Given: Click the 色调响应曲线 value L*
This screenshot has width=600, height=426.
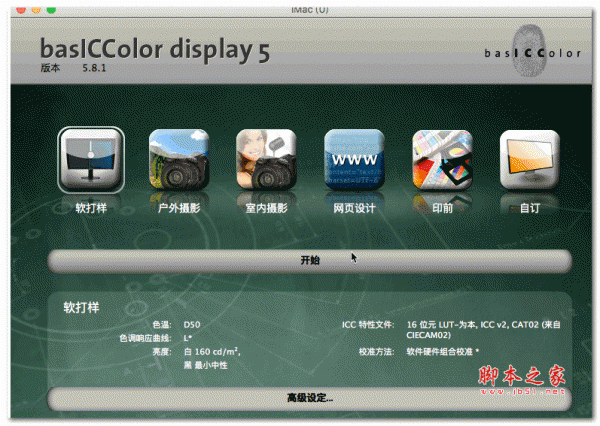Looking at the screenshot, I should tap(188, 338).
